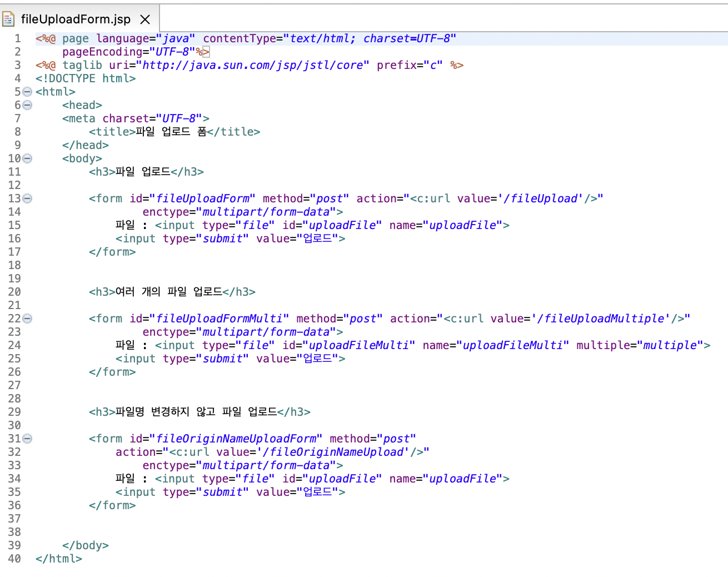This screenshot has width=728, height=577.
Task: Click the uploadFile input id on line 15
Action: (343, 225)
